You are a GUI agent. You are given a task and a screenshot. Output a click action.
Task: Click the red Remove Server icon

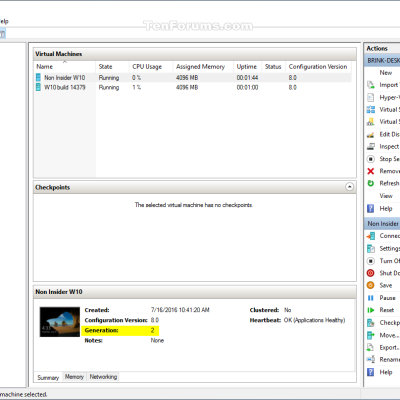371,171
